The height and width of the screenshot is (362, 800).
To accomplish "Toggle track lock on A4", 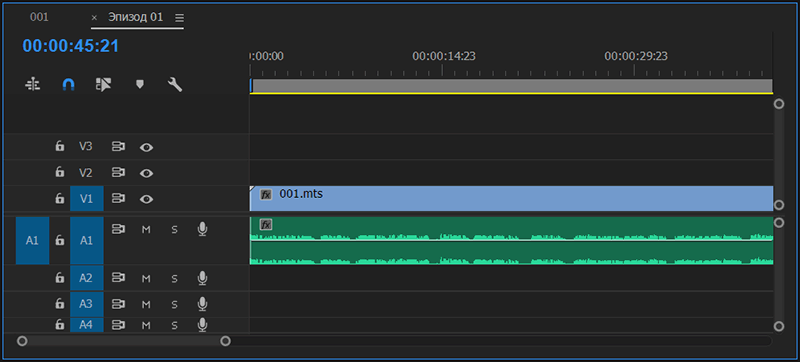I will point(60,324).
